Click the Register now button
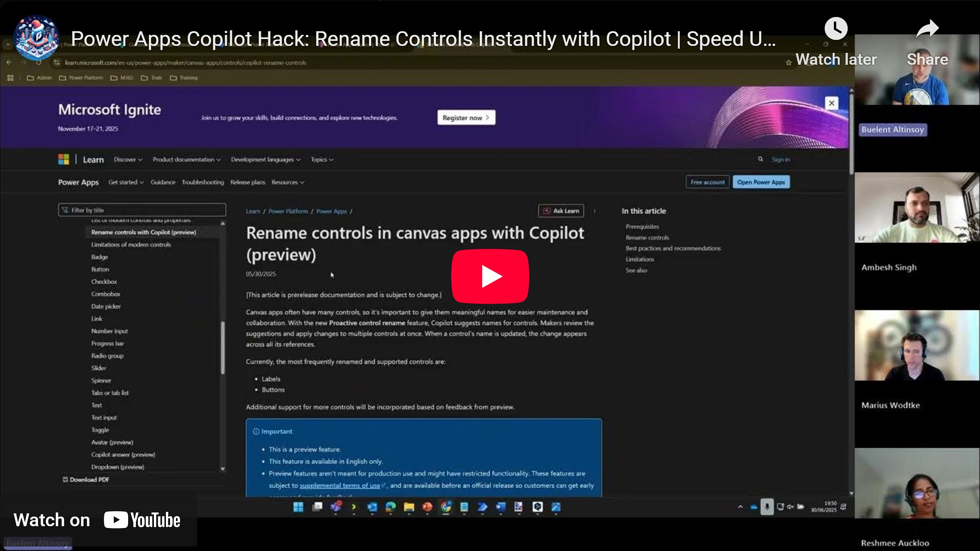The image size is (980, 551). click(x=466, y=118)
